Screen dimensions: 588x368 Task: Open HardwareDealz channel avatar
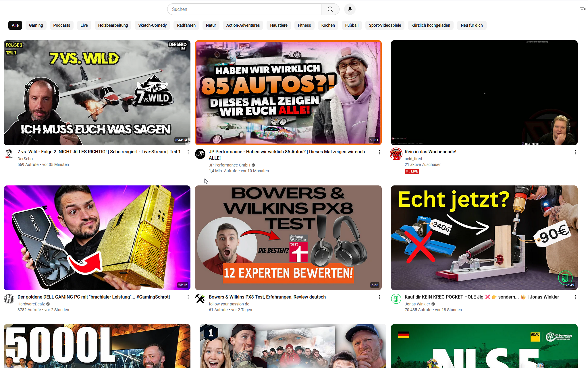click(x=9, y=299)
